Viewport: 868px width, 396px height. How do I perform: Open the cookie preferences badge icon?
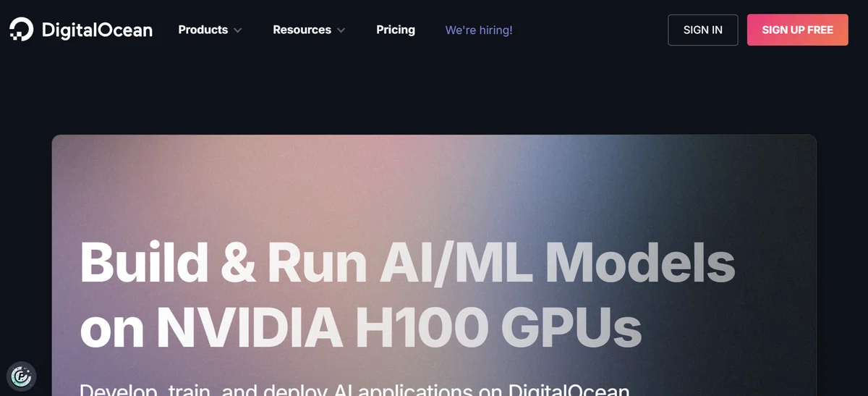click(22, 376)
